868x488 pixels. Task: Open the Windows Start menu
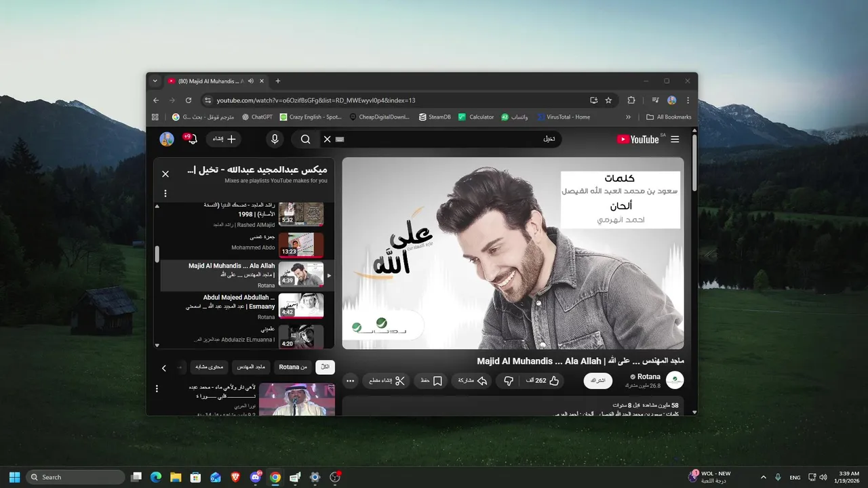click(x=14, y=477)
